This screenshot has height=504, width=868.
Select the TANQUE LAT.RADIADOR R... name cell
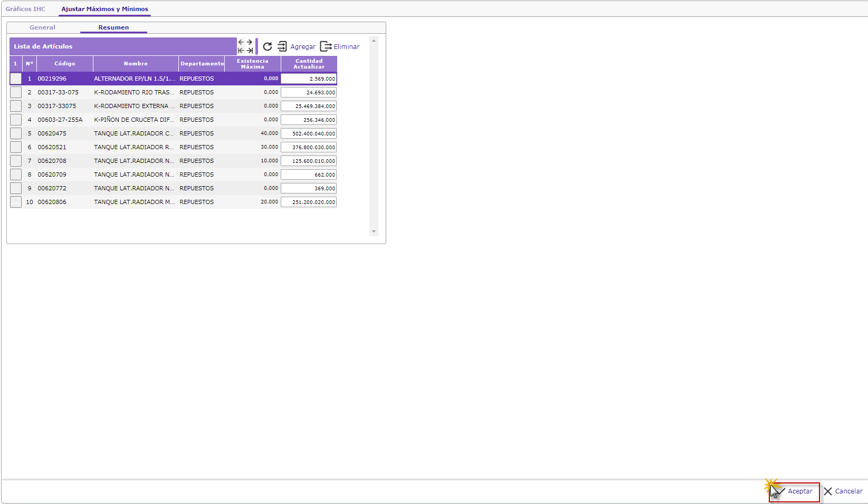click(135, 147)
